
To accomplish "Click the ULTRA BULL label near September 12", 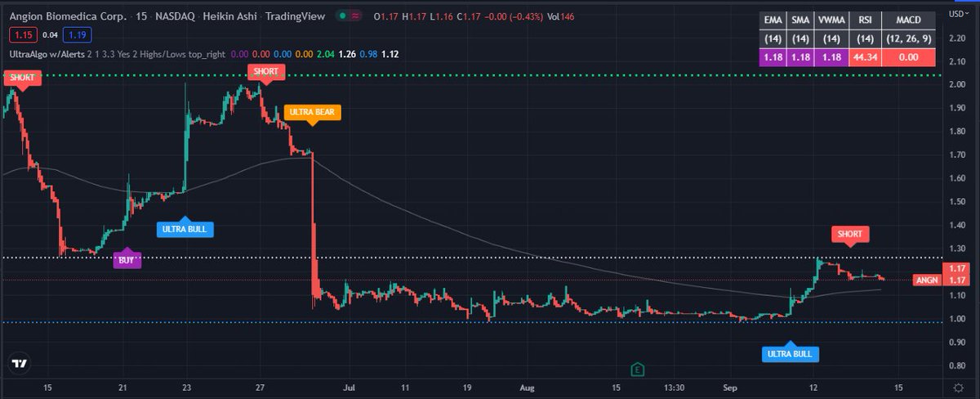I will 789,353.
